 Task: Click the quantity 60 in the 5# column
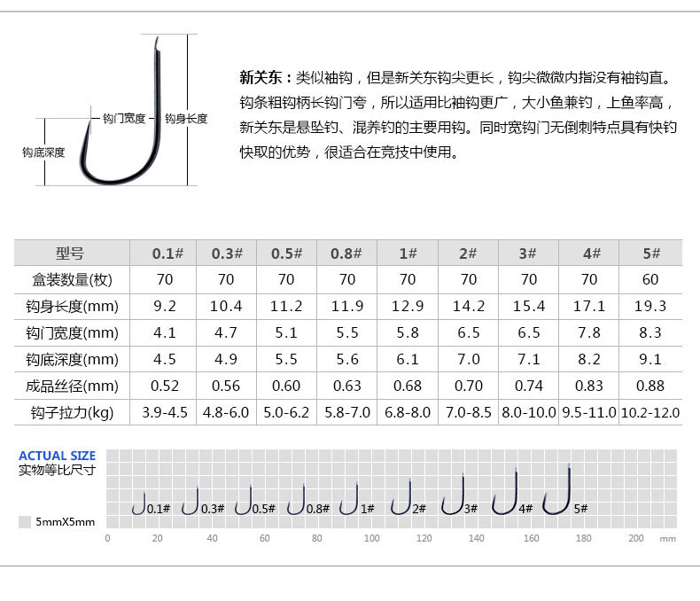pyautogui.click(x=650, y=279)
